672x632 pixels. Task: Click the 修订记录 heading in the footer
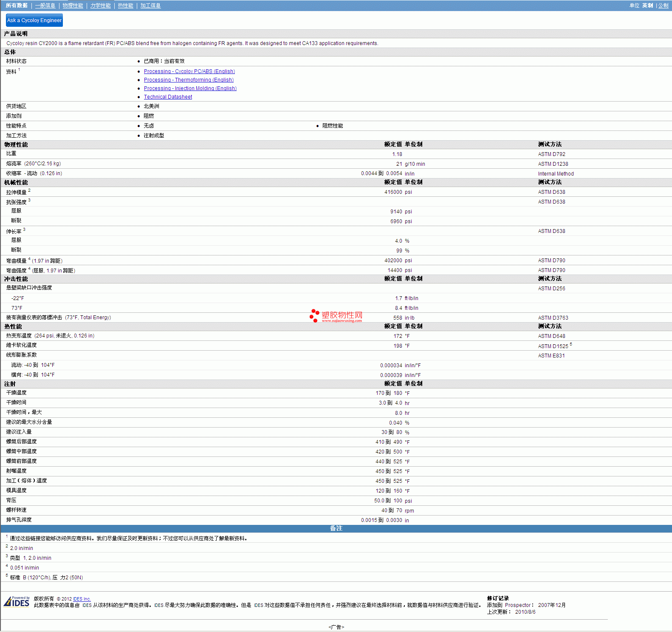[498, 598]
